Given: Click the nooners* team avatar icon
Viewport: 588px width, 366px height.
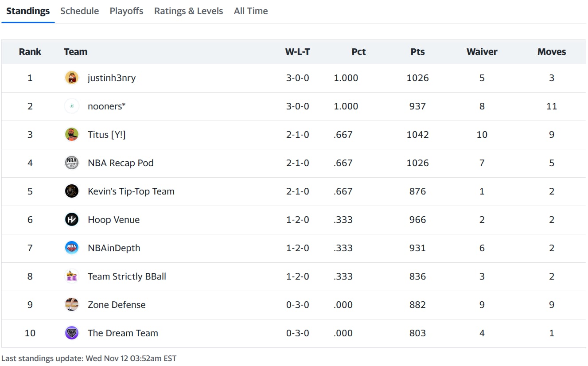Looking at the screenshot, I should (x=72, y=106).
